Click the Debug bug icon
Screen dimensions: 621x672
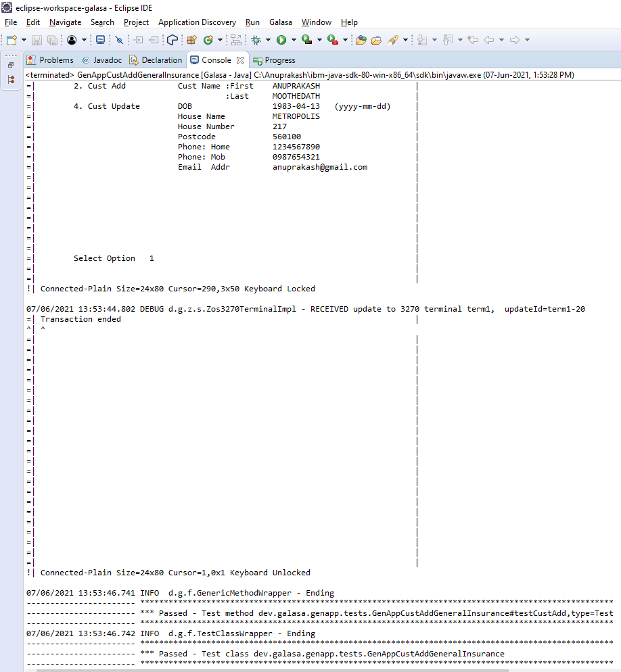pos(256,40)
